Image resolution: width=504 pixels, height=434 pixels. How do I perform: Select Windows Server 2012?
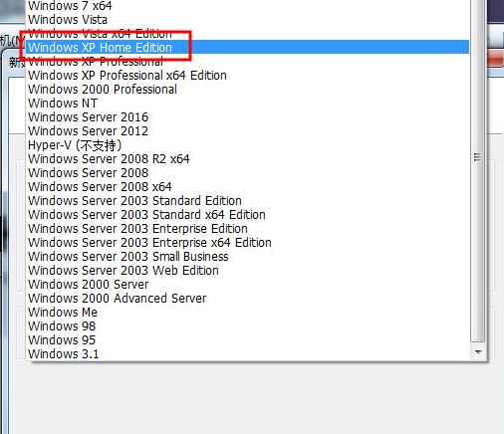(x=248, y=131)
